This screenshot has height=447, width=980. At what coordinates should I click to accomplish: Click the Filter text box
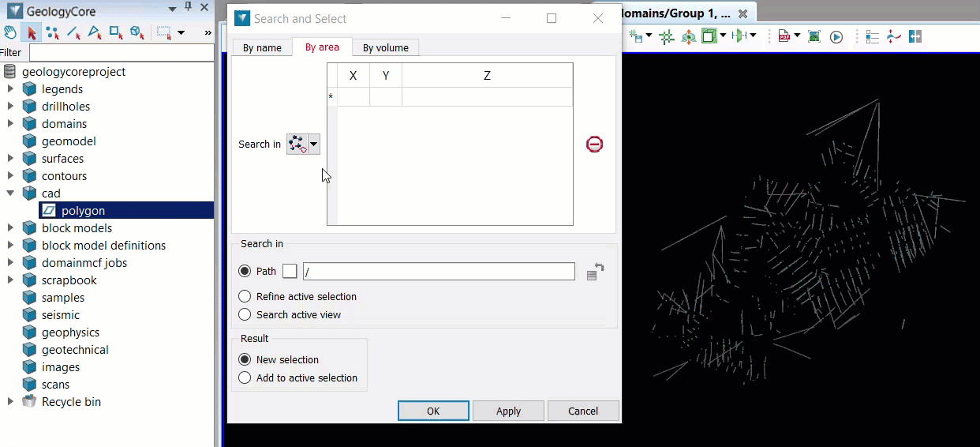point(122,53)
